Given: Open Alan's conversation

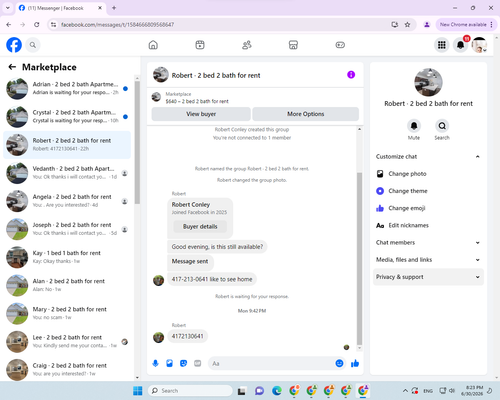Looking at the screenshot, I should pyautogui.click(x=67, y=285).
